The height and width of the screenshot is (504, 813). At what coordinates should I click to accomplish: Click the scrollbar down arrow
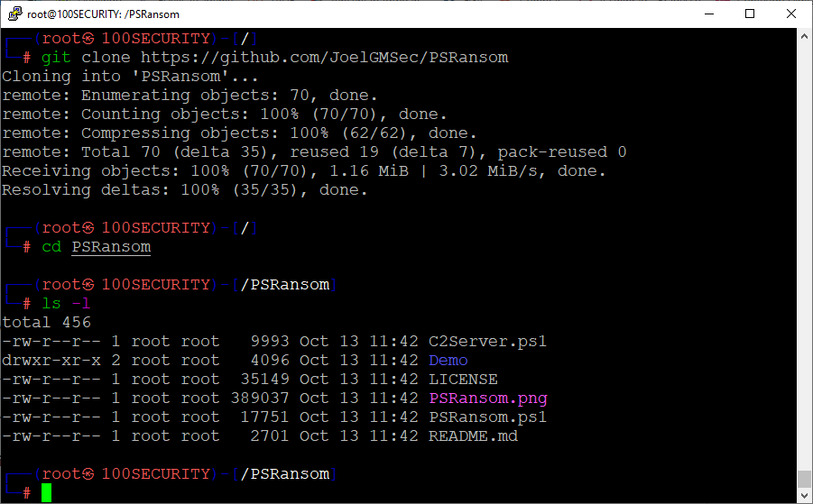click(x=804, y=495)
